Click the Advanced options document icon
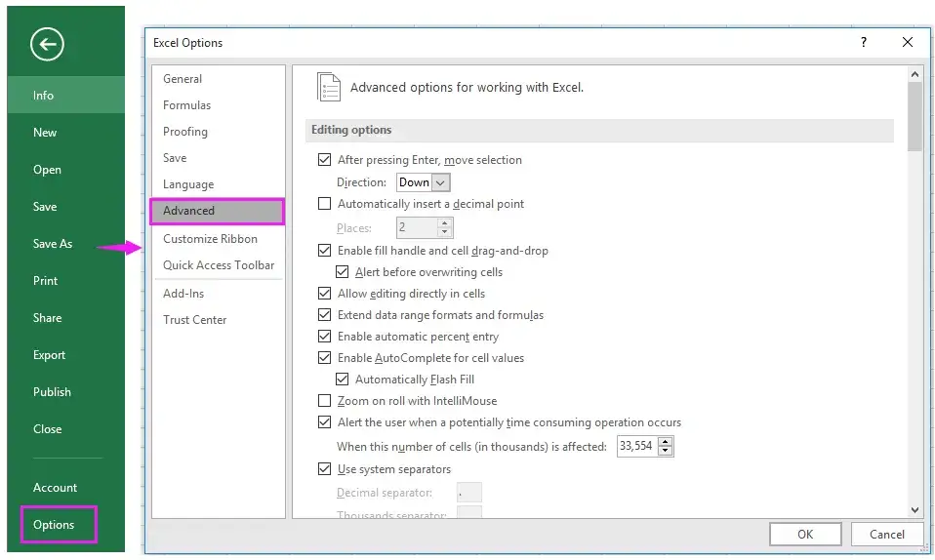This screenshot has width=935, height=560. 330,87
